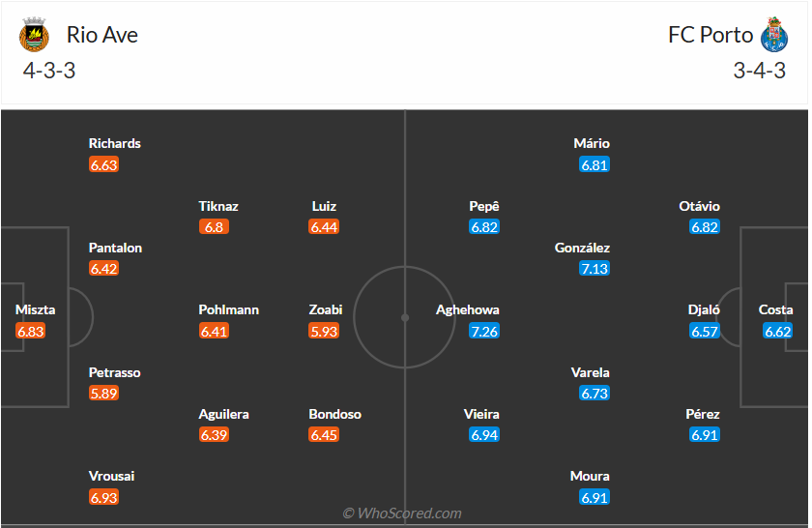
Task: Click Vieira's 6.94 rating badge
Action: pos(484,435)
